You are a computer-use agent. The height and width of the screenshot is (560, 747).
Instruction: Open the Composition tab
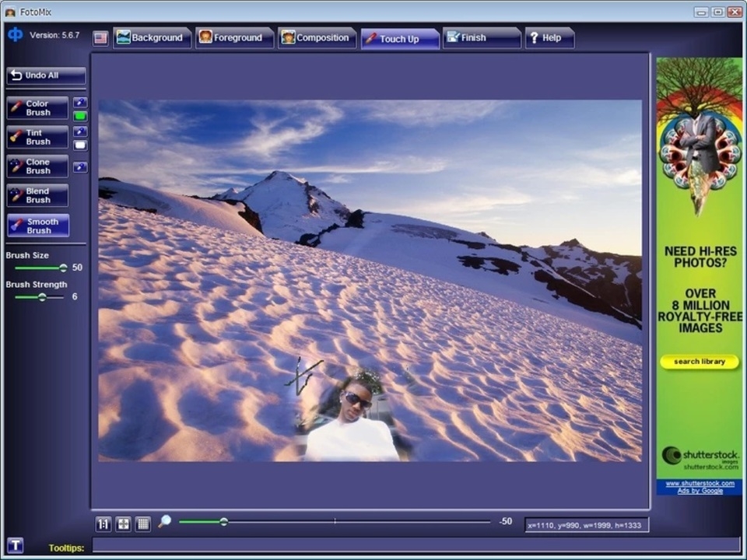317,38
